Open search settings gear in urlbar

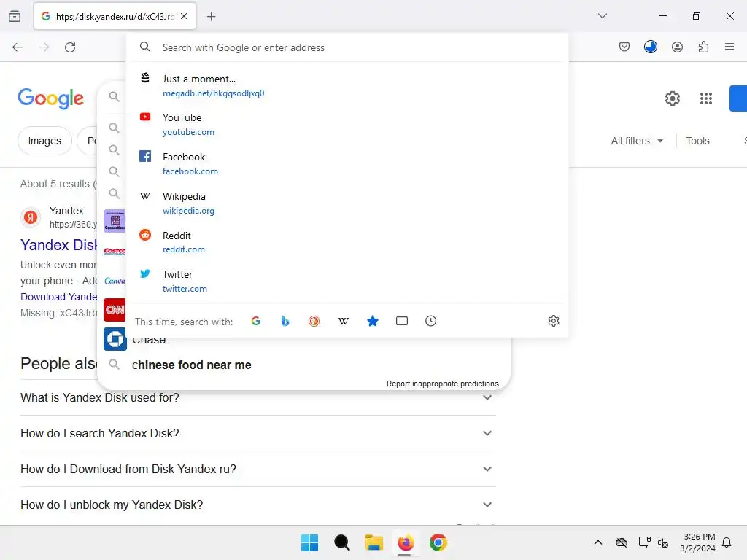(553, 321)
